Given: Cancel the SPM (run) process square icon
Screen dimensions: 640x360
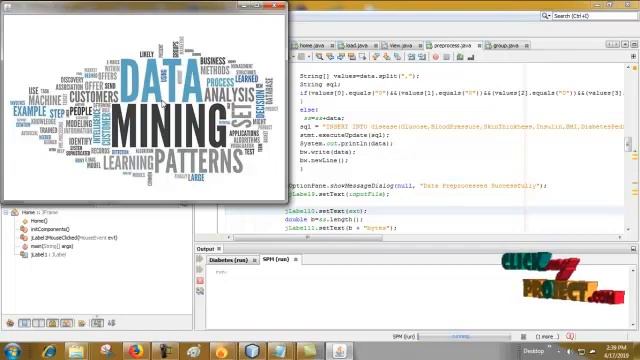Looking at the screenshot, I should [x=523, y=337].
